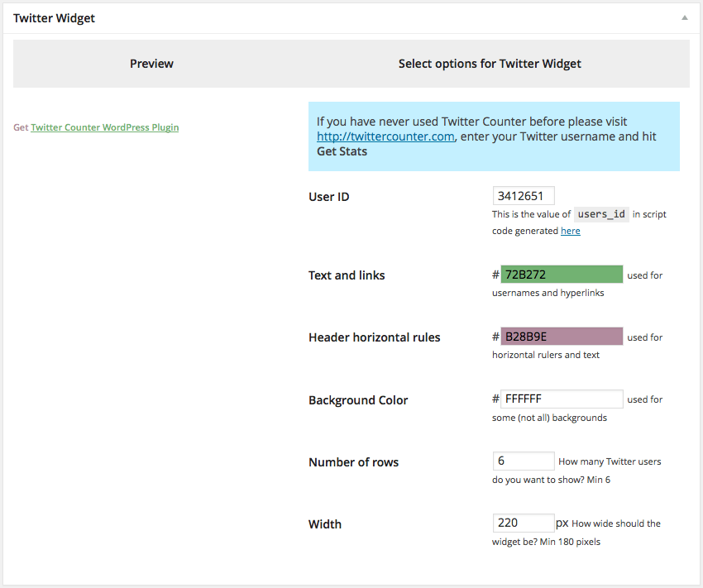Click the 'users_id' code snippet
This screenshot has height=588, width=703.
tap(601, 214)
